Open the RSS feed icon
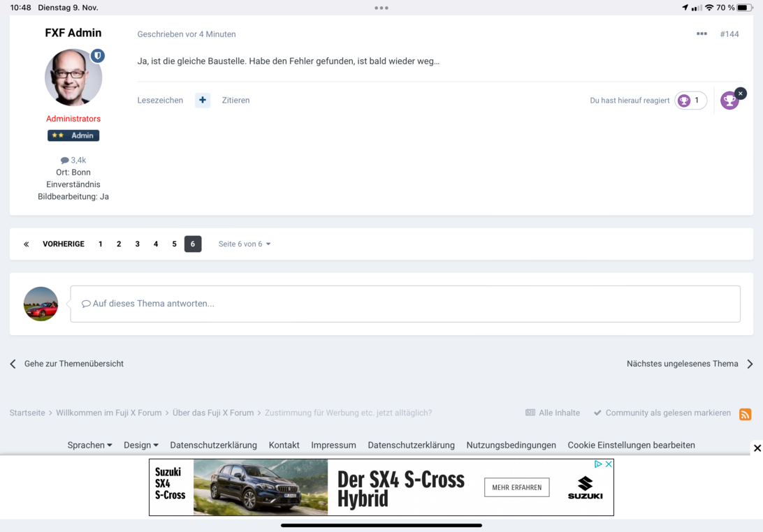Viewport: 763px width, 532px height. (746, 414)
